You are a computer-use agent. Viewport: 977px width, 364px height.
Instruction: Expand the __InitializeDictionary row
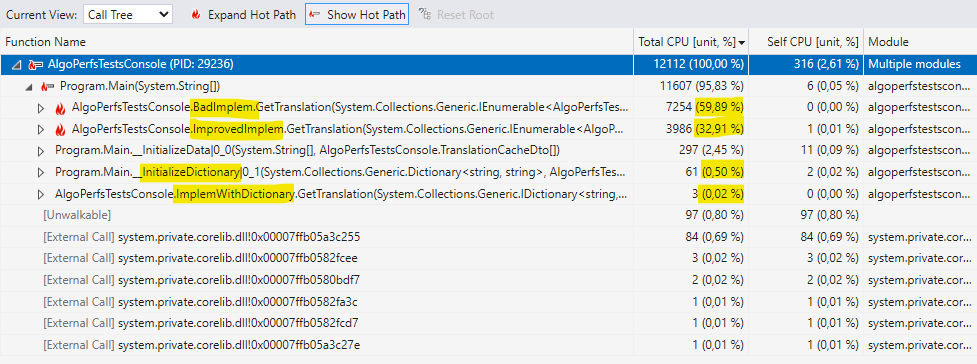click(41, 173)
